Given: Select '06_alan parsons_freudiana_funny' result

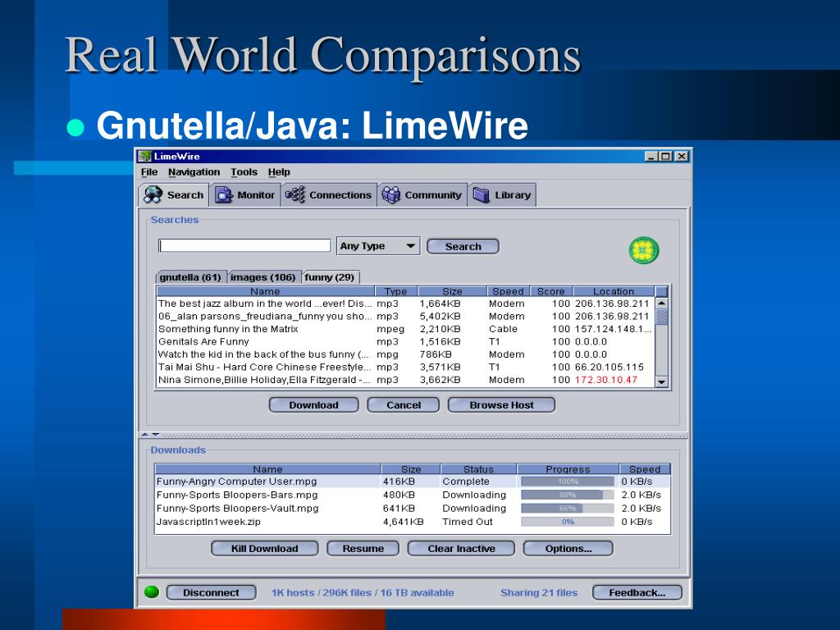Looking at the screenshot, I should click(405, 317).
